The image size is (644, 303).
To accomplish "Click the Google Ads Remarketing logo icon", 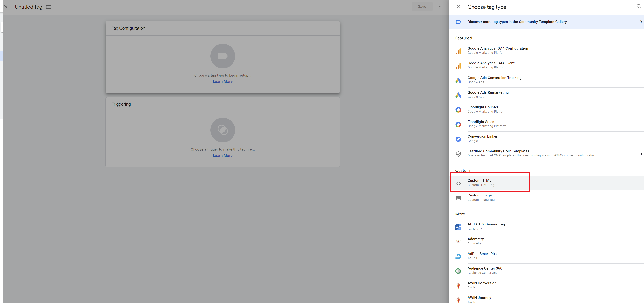I will point(458,95).
